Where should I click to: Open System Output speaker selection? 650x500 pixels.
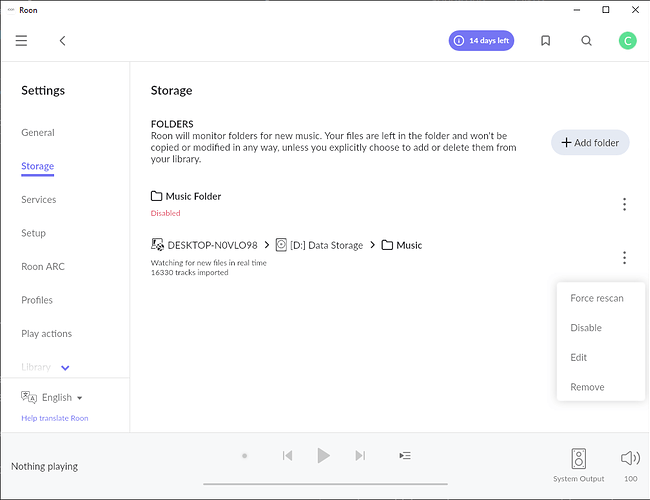click(x=579, y=462)
